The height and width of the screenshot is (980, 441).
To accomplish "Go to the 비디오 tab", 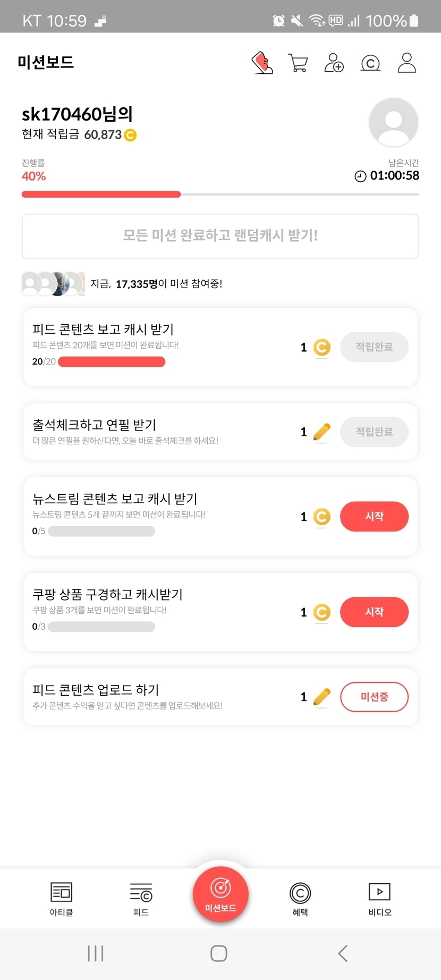I will 379,899.
